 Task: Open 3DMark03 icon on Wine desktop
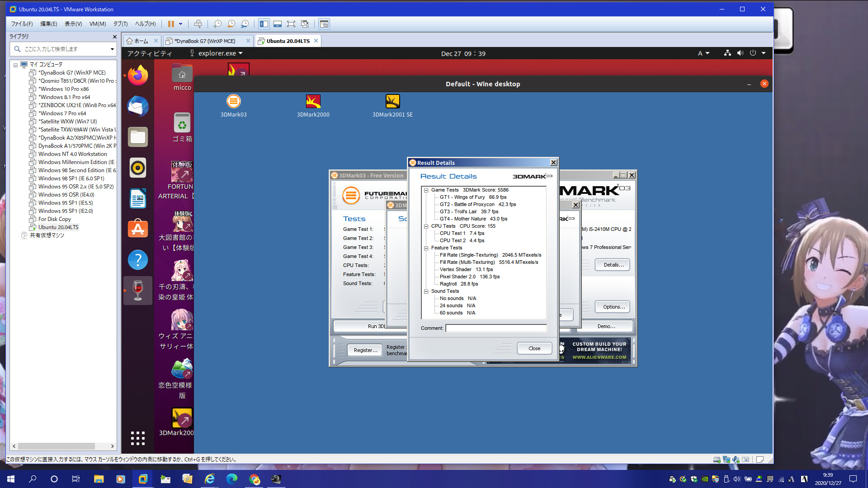234,106
